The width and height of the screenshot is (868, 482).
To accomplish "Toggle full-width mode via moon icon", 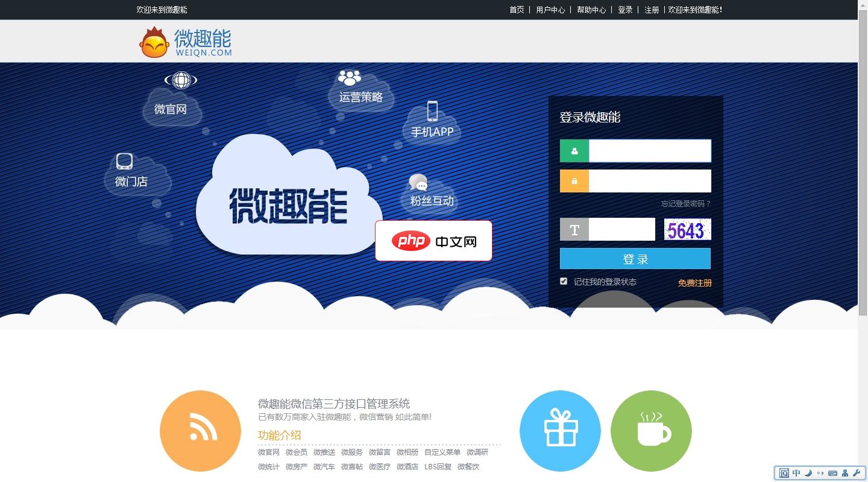I will click(808, 473).
